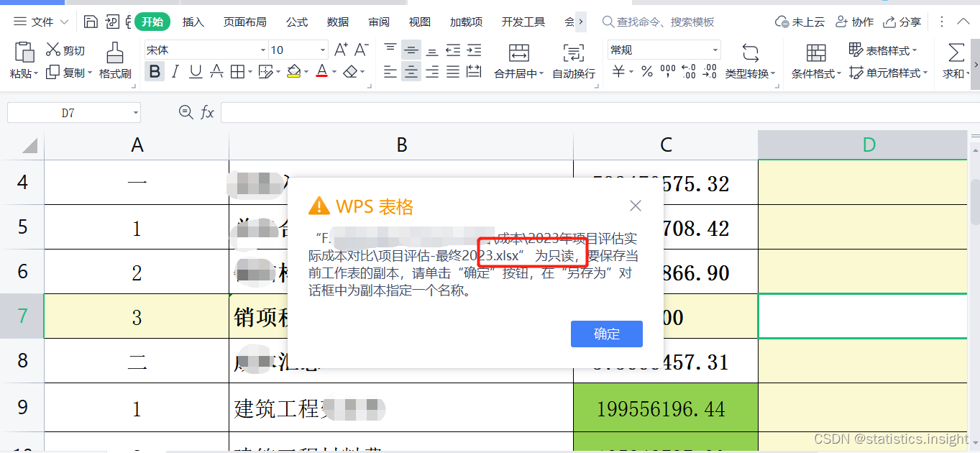
Task: Toggle bold formatting
Action: click(155, 72)
